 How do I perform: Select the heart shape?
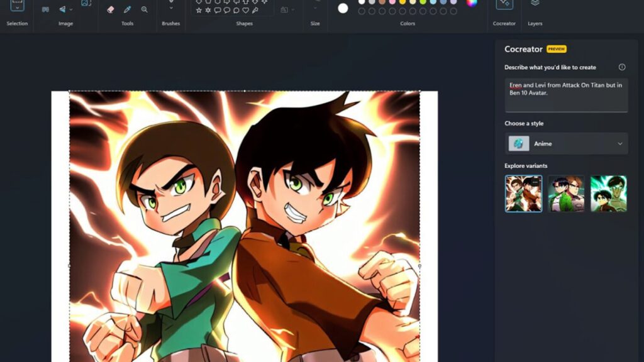[246, 10]
